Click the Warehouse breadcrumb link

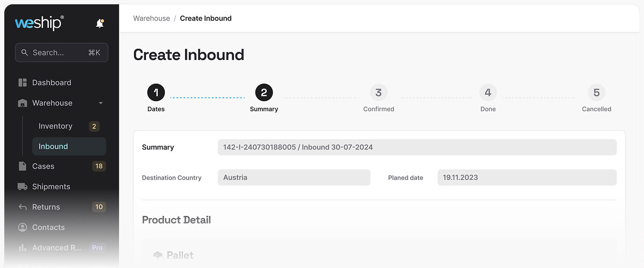pyautogui.click(x=151, y=18)
